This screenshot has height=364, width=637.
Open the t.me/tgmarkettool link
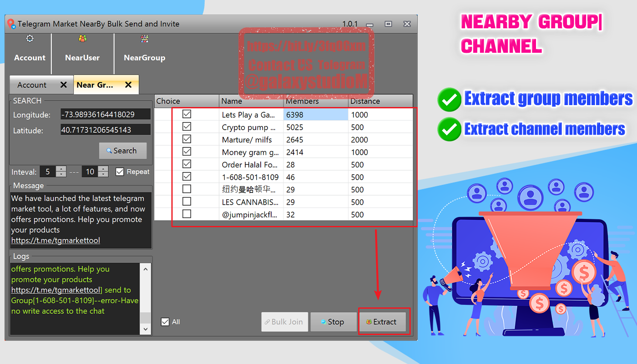pos(55,240)
